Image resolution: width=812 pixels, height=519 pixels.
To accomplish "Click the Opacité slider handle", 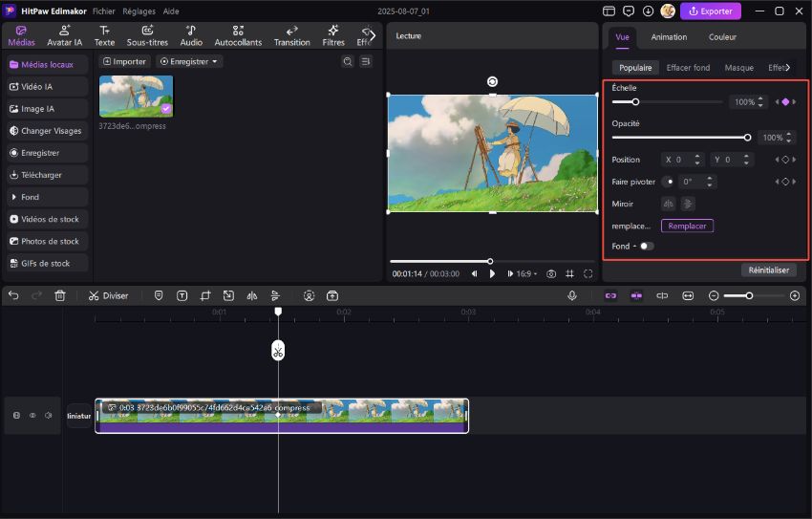I will coord(747,138).
